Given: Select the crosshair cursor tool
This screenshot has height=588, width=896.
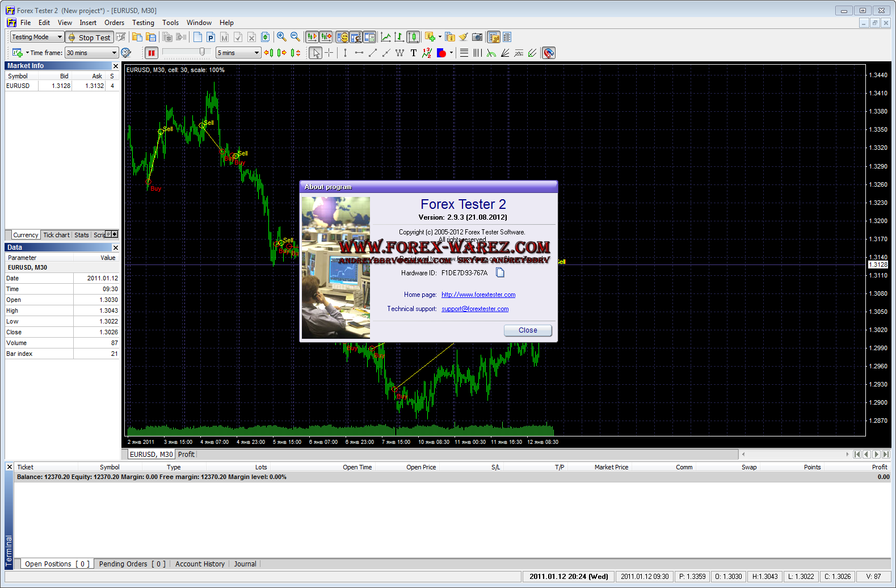Looking at the screenshot, I should pos(329,53).
